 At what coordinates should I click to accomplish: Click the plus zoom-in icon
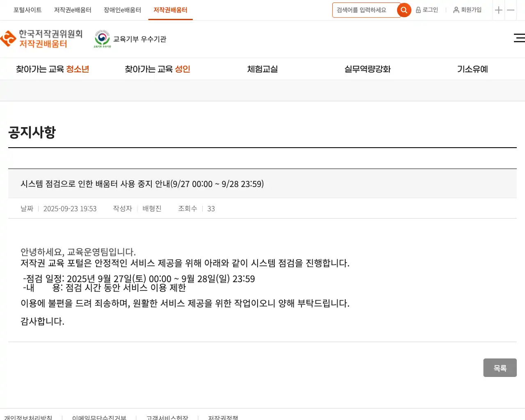point(498,10)
